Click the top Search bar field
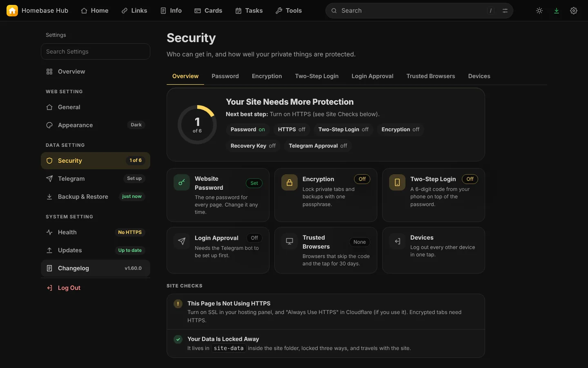Image resolution: width=588 pixels, height=368 pixels. (x=419, y=11)
